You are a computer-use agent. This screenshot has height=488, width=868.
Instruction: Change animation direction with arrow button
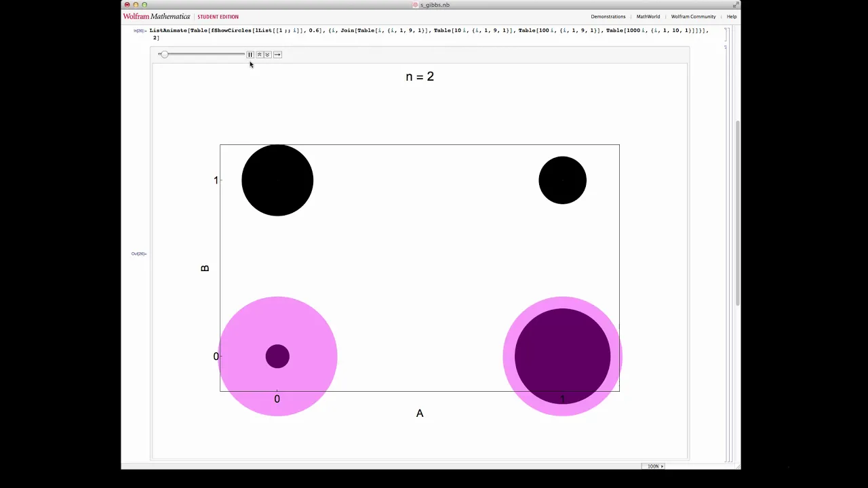277,54
